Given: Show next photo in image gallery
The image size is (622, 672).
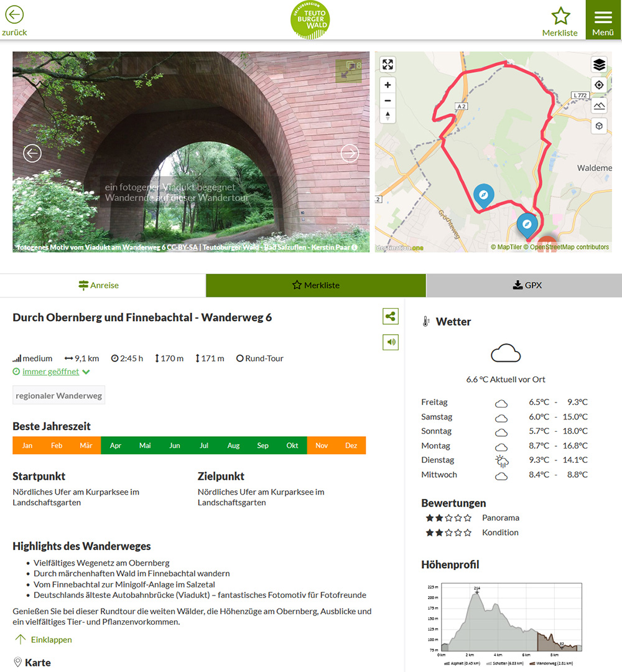Looking at the screenshot, I should pyautogui.click(x=350, y=152).
